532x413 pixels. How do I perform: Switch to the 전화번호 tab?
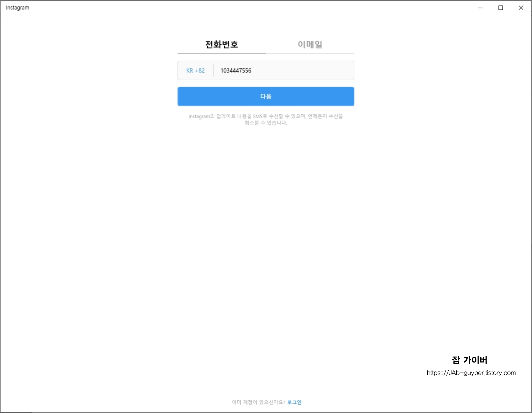pos(222,45)
